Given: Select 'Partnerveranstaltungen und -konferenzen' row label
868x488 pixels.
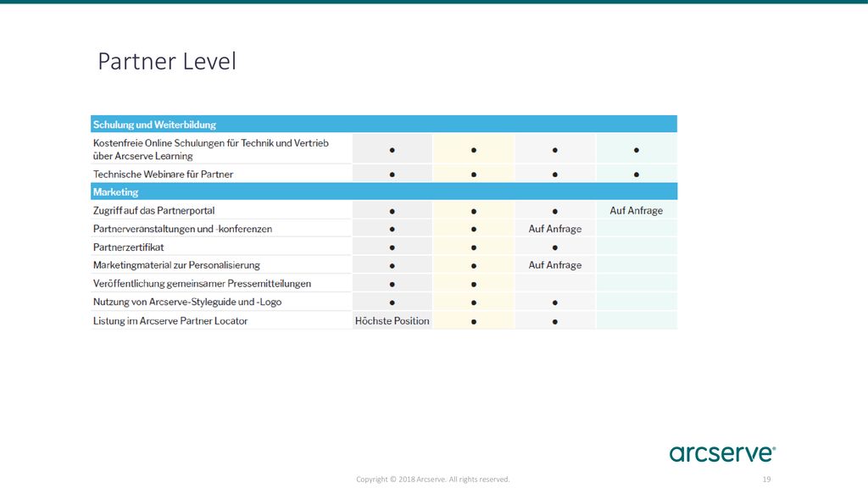Looking at the screenshot, I should (x=183, y=229).
